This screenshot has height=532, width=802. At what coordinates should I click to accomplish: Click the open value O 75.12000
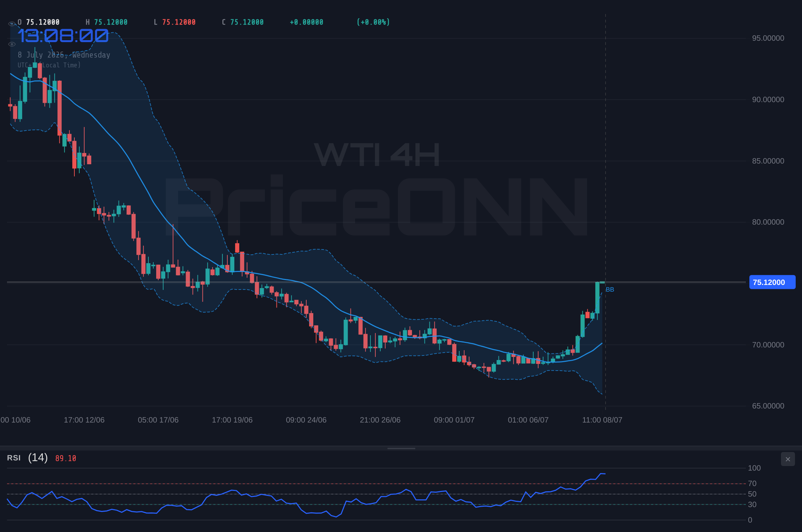[39, 22]
